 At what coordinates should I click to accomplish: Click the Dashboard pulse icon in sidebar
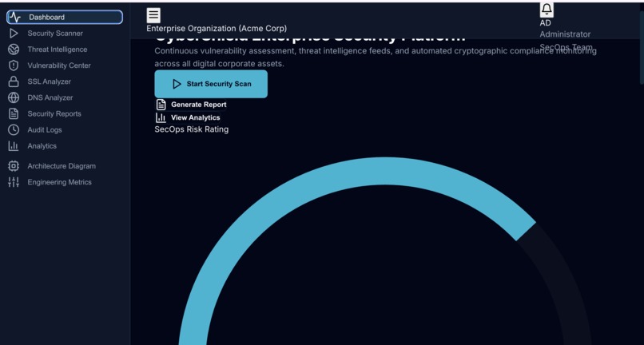[15, 18]
